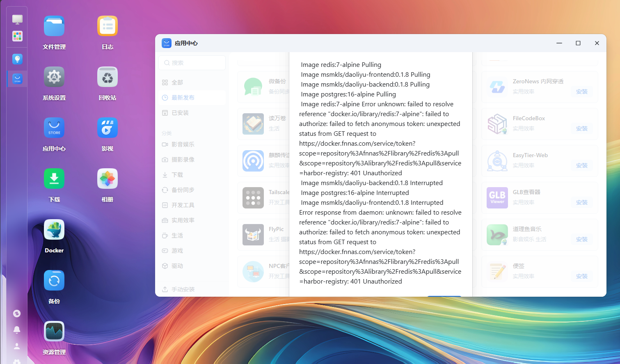The height and width of the screenshot is (364, 620).
Task: Click the 读万卷 app icon
Action: click(x=253, y=124)
